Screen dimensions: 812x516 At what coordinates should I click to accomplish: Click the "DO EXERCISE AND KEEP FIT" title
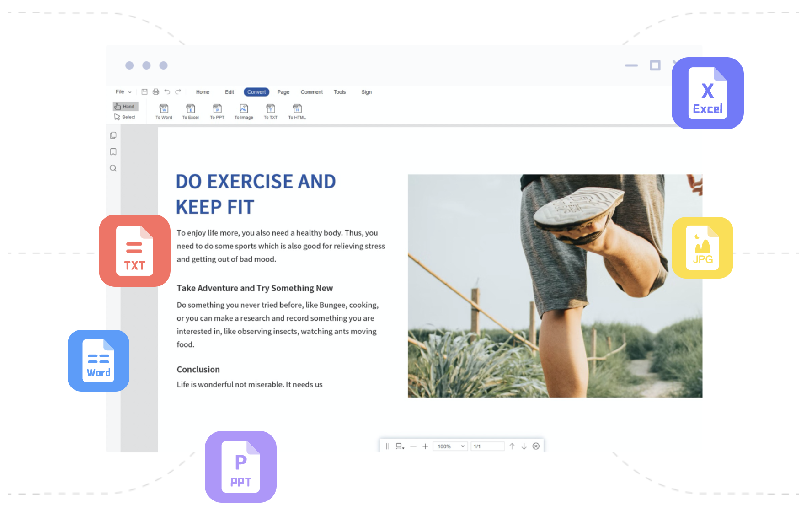256,194
